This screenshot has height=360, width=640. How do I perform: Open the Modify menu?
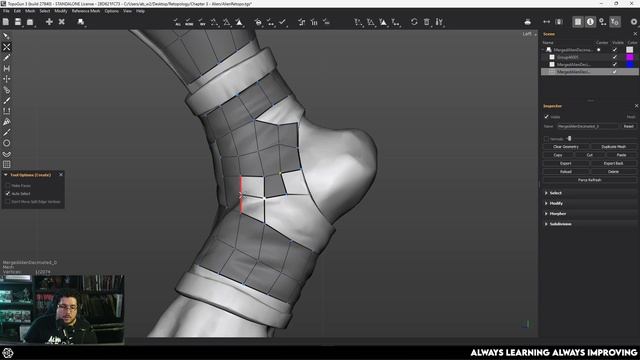pyautogui.click(x=61, y=11)
